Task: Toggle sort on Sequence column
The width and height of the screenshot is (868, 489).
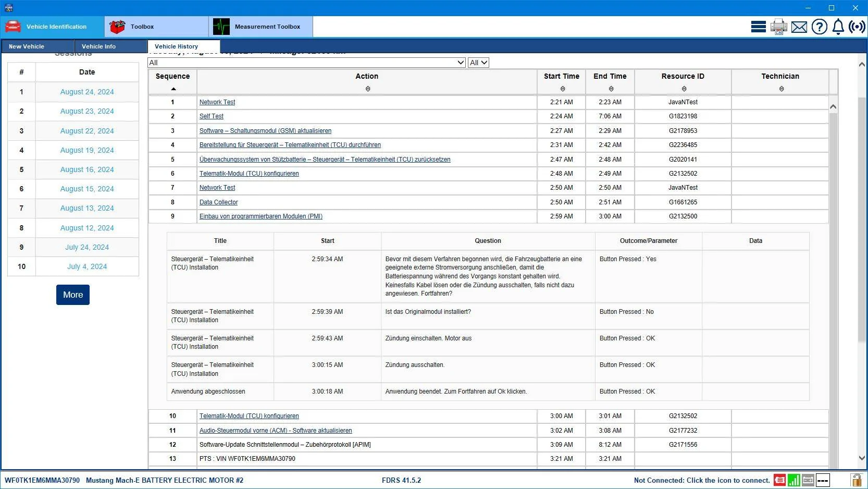Action: [173, 89]
